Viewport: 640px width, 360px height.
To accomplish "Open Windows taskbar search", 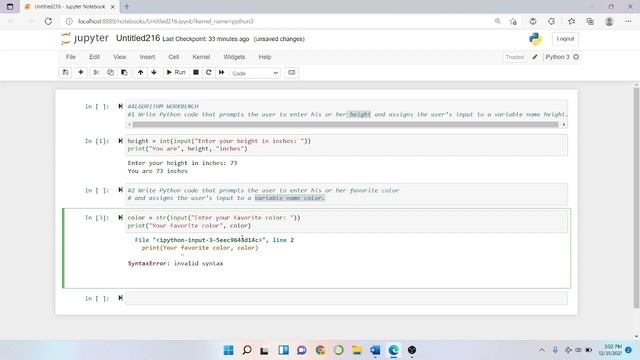I will 247,350.
